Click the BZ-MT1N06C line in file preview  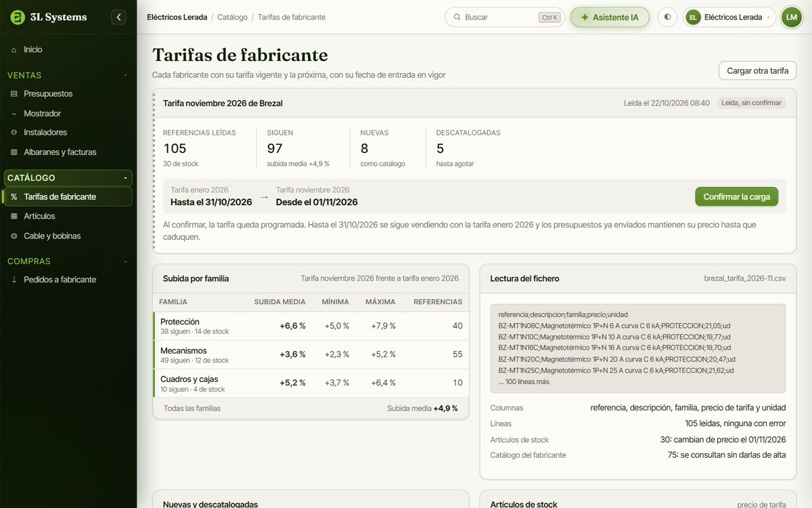(x=614, y=326)
